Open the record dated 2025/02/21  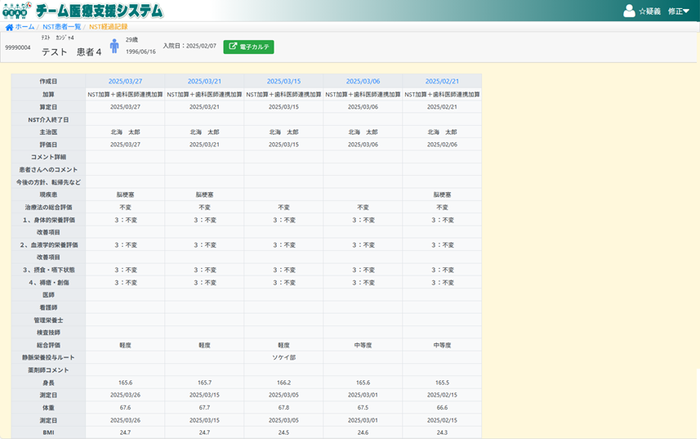click(x=441, y=81)
